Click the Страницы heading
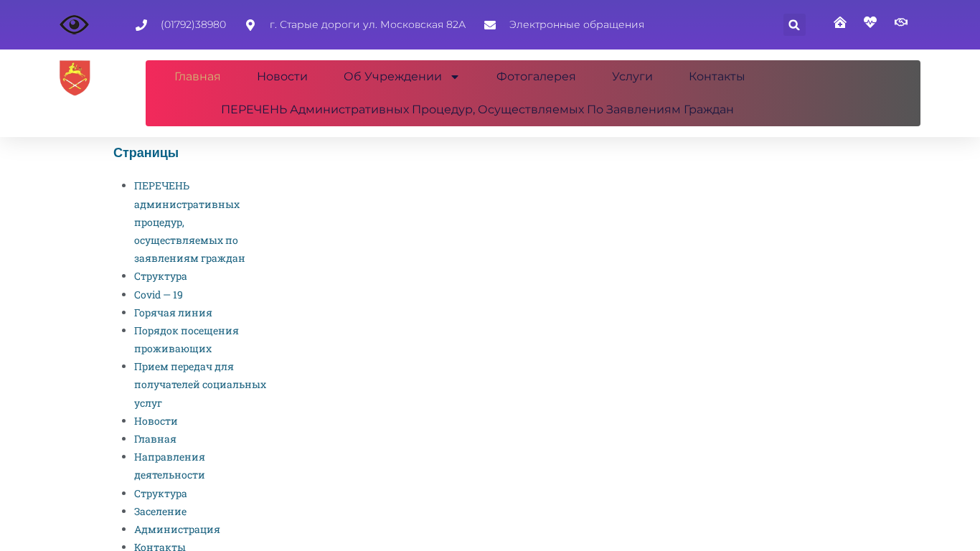 [x=146, y=153]
